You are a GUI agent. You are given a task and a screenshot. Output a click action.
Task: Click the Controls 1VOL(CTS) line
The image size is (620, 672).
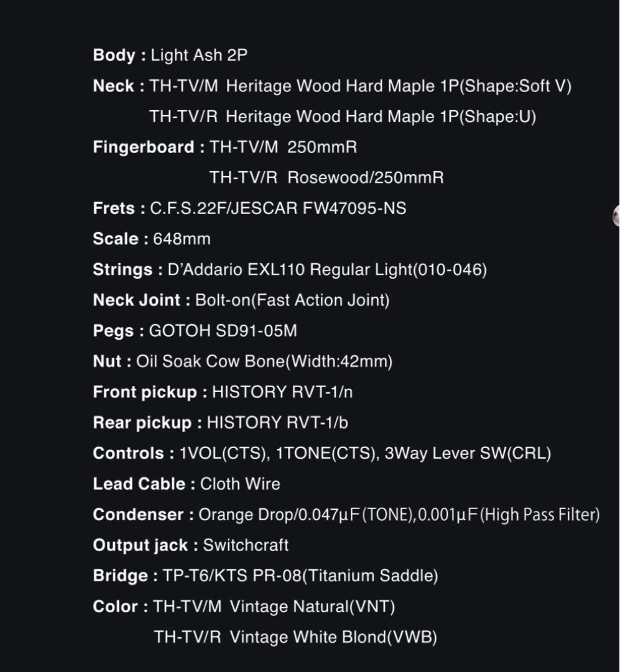[322, 454]
